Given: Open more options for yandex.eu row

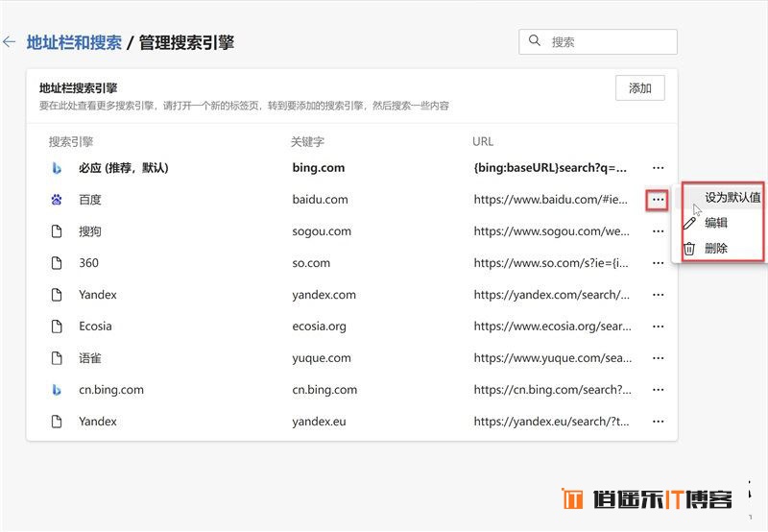Looking at the screenshot, I should (659, 422).
